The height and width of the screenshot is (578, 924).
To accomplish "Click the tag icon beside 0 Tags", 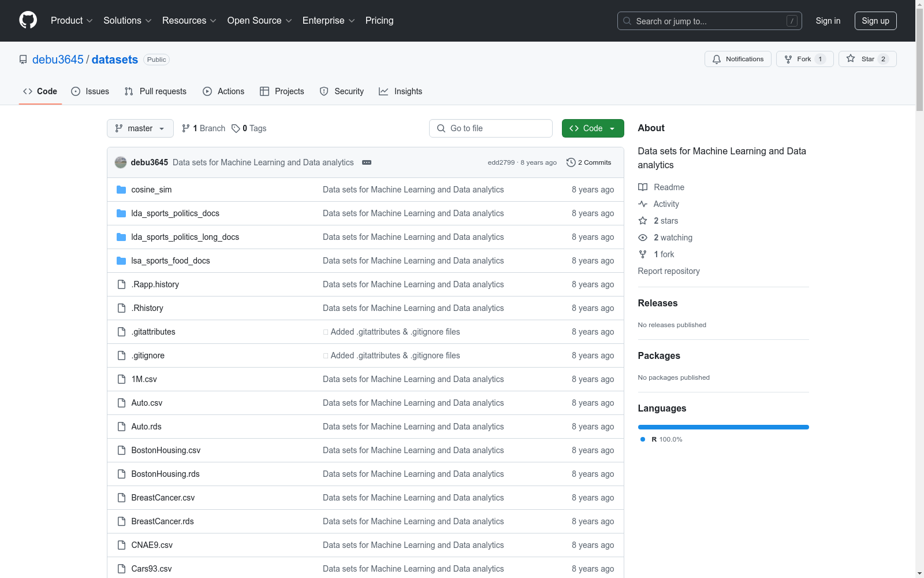I will click(x=236, y=128).
